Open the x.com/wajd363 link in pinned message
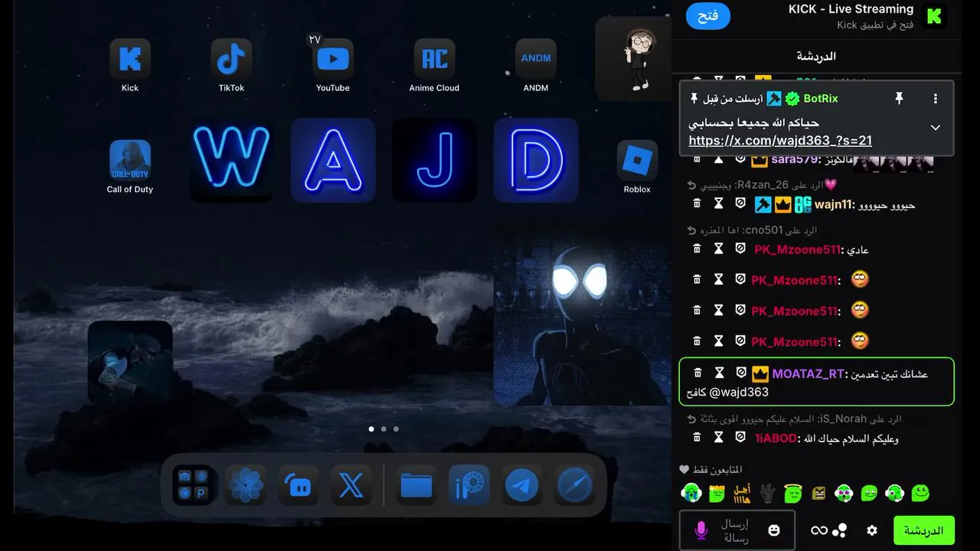The image size is (980, 551). point(780,140)
